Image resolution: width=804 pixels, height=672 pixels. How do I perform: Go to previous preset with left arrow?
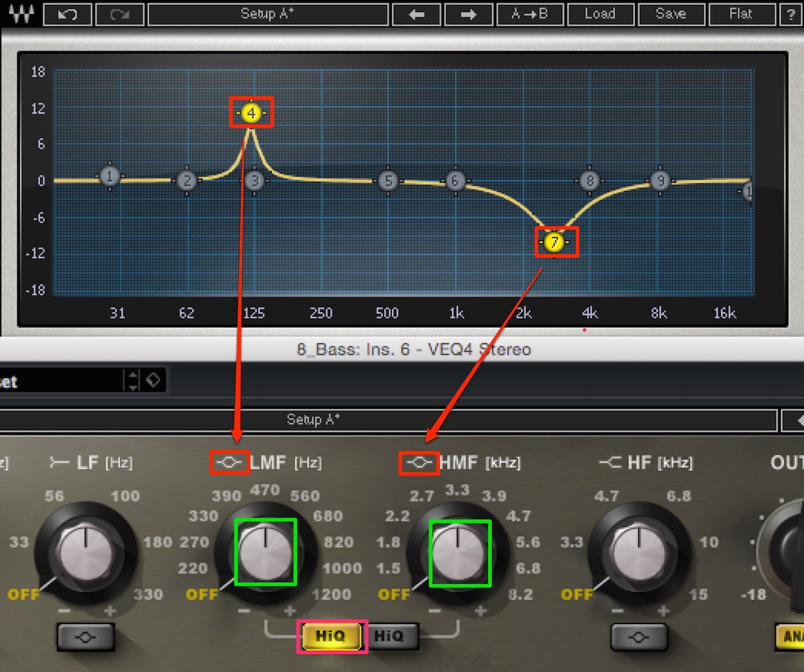click(x=417, y=14)
